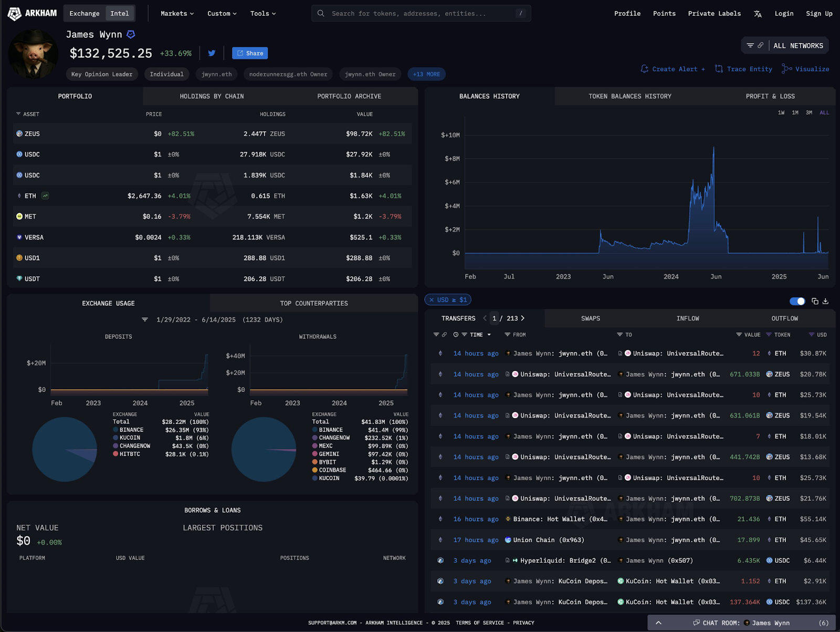Click the Arkham logo in the top bar
Image resolution: width=840 pixels, height=632 pixels.
33,13
